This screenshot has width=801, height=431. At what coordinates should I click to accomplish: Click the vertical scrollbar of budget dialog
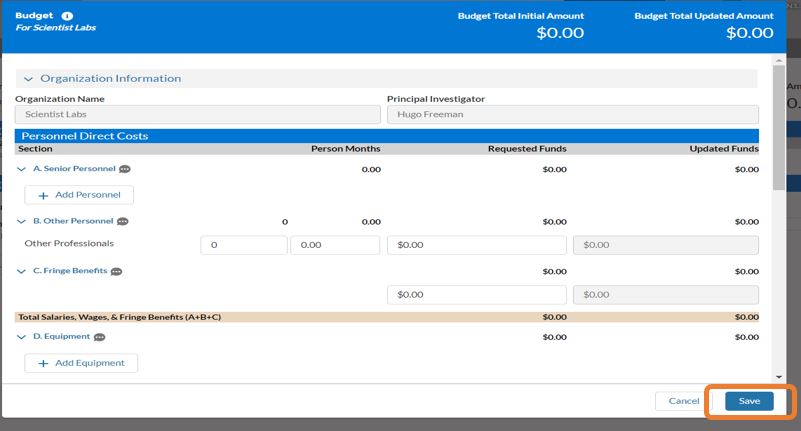click(x=779, y=130)
